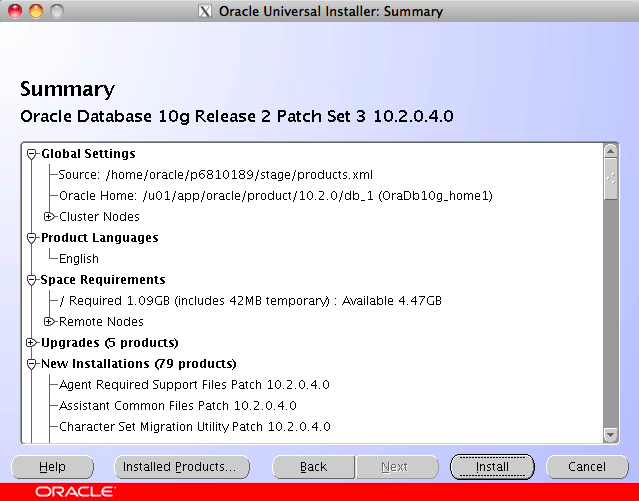This screenshot has height=501, width=639.
Task: Click the Install button
Action: click(492, 467)
